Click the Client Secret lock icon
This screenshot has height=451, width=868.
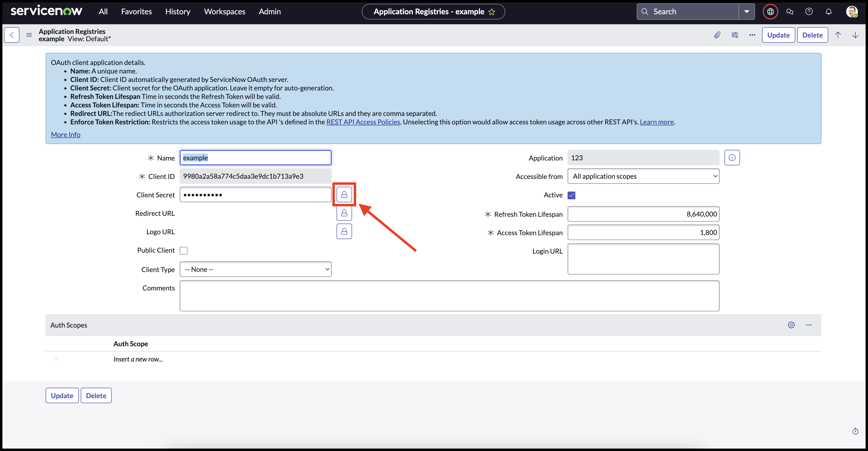click(344, 194)
